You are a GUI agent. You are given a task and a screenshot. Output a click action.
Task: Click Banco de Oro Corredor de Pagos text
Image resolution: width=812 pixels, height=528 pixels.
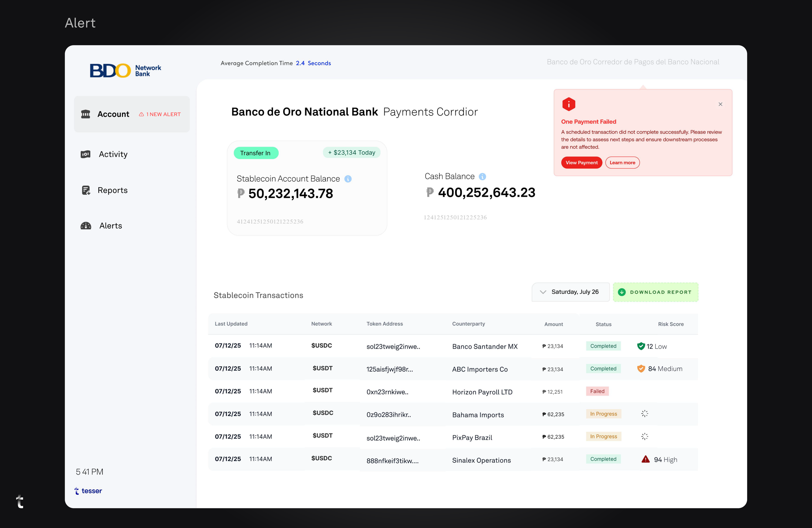633,62
